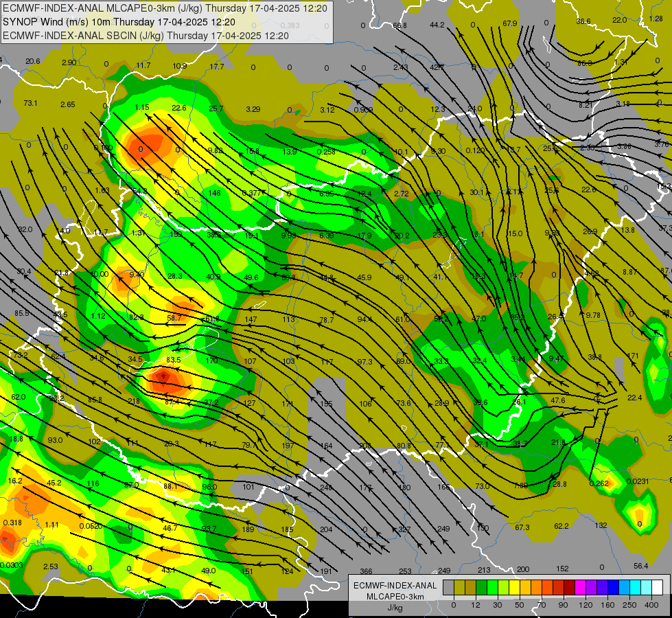Click the map value 132
Screen dimensions: 672x618
[601, 525]
